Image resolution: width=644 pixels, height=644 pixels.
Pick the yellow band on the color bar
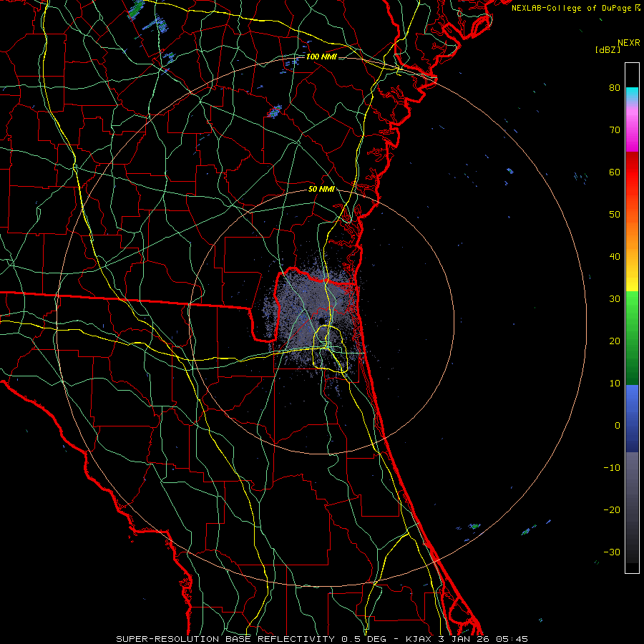point(632,283)
